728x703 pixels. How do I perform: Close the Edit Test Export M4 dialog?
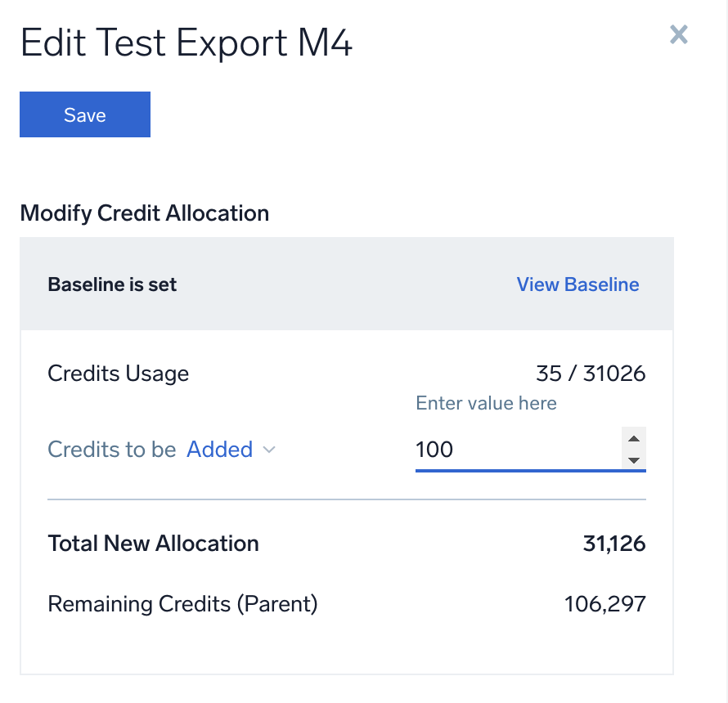678,34
